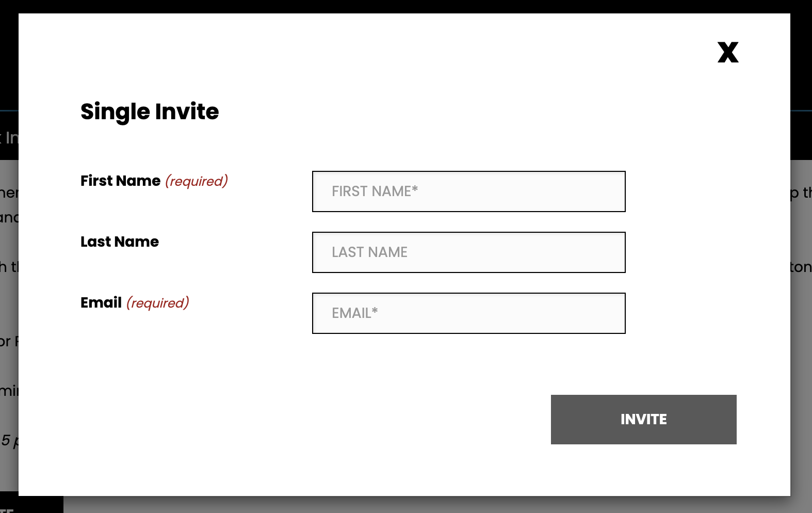Screen dimensions: 812x513
Task: Click the Last Name field label
Action: coord(119,242)
